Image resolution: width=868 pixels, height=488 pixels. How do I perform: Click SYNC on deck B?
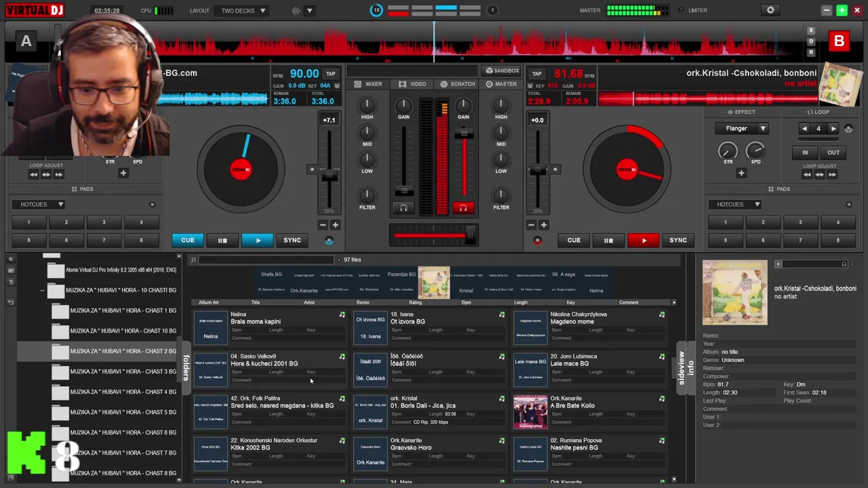pyautogui.click(x=678, y=240)
